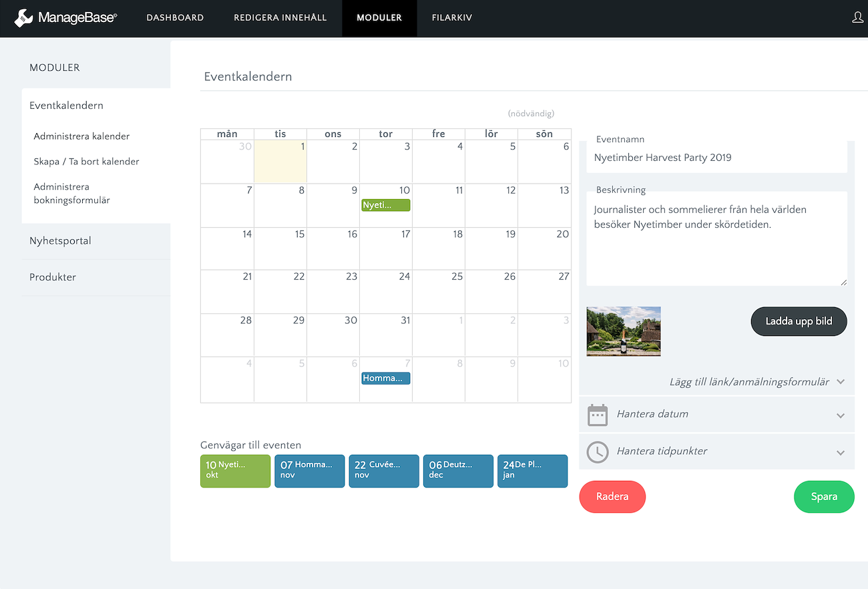Go to the Filarkiv tab
The height and width of the screenshot is (589, 868).
click(x=451, y=18)
